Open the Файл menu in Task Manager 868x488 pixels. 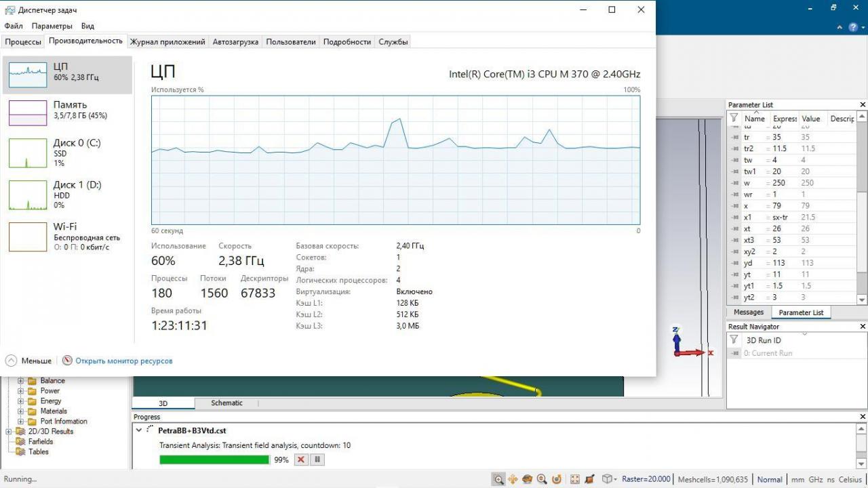(14, 26)
